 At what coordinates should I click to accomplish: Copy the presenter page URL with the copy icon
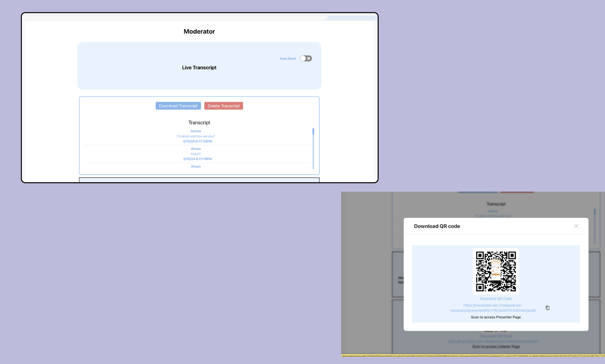point(547,308)
